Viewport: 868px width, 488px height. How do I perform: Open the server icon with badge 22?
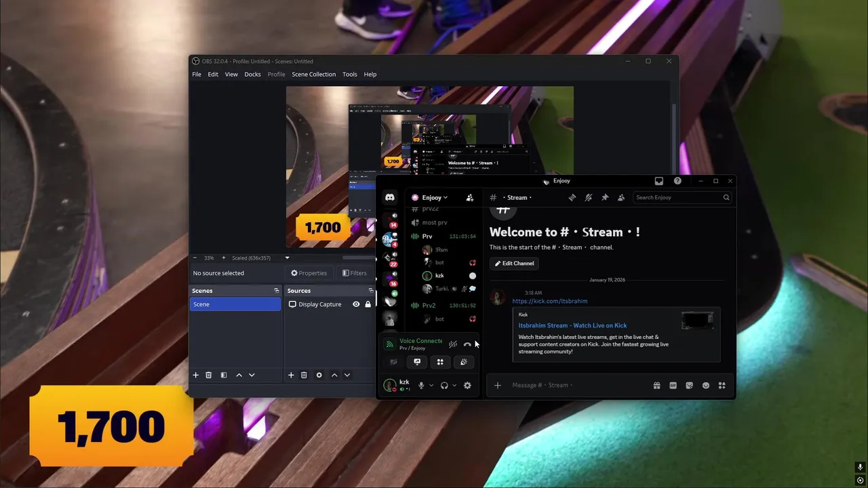(x=391, y=259)
